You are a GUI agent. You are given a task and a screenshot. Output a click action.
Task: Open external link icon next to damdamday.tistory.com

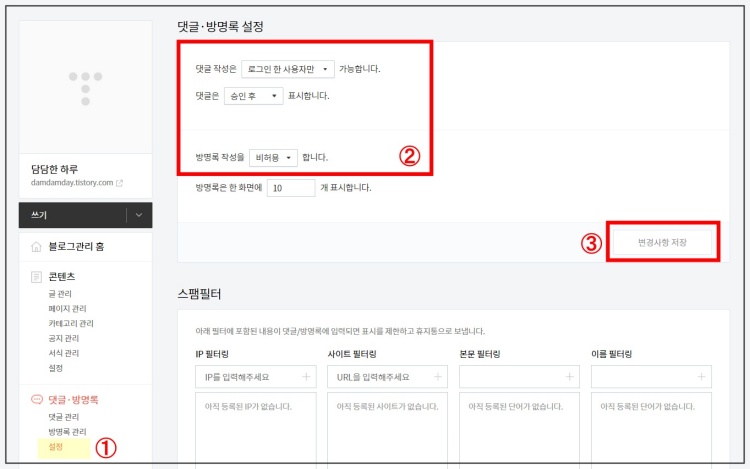point(120,183)
